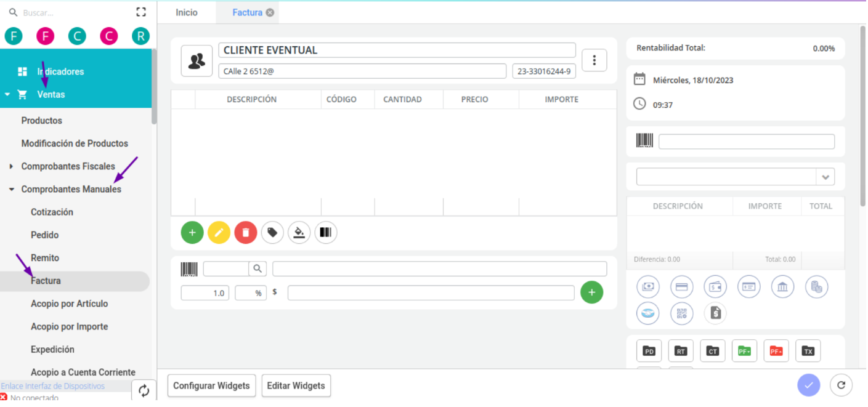Screen dimensions: 868x407
Task: Select coins stack payment method icon
Action: pos(816,287)
